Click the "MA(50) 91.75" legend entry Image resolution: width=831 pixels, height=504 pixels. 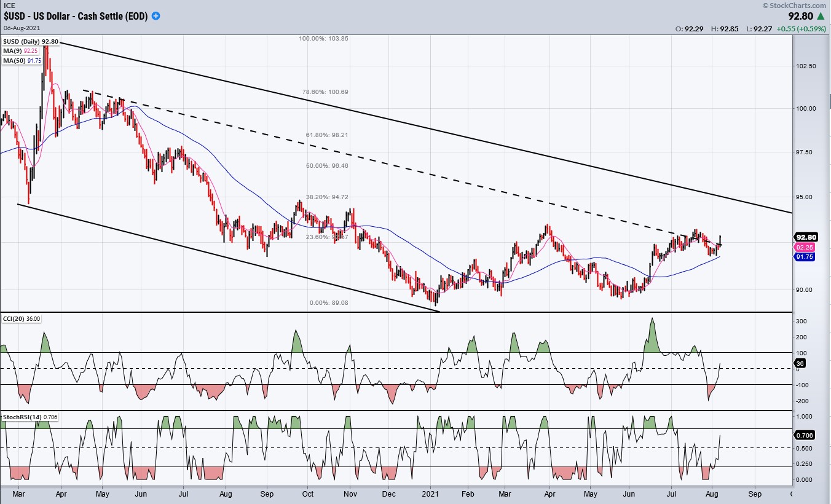click(x=22, y=60)
